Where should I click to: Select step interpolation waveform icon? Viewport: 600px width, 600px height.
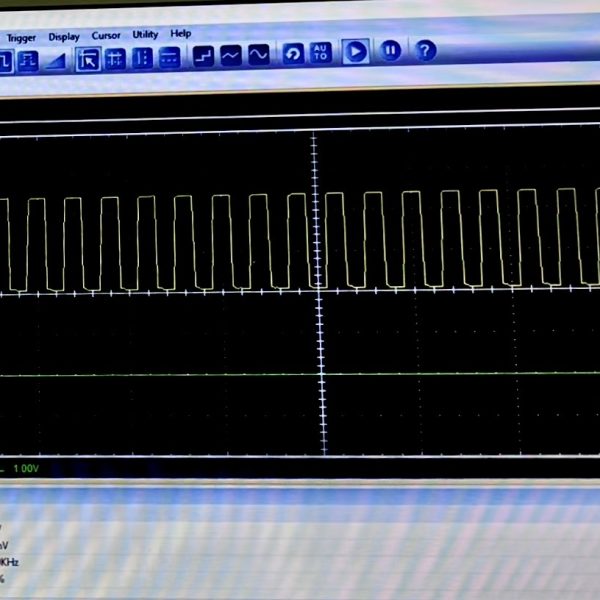click(203, 56)
